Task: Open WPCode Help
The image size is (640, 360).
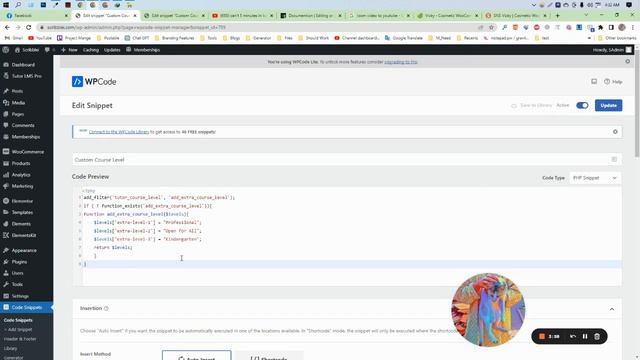Action: click(613, 82)
